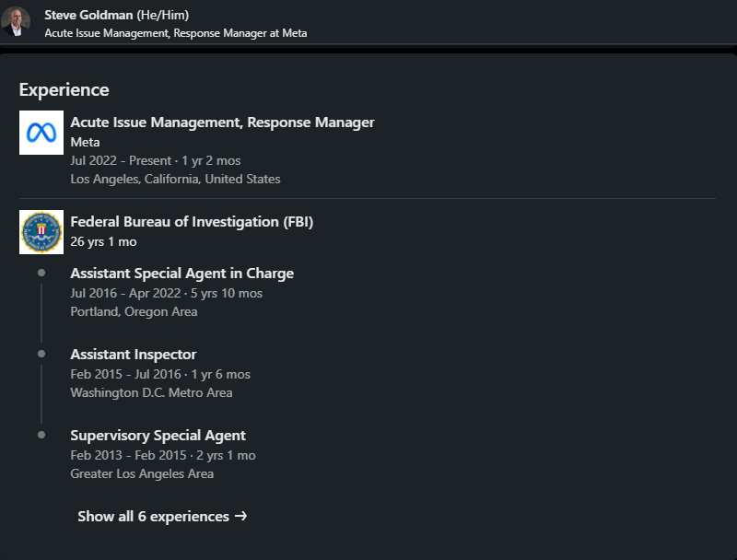Click the timeline dot beside Assistant Inspector
The height and width of the screenshot is (560, 737).
[41, 354]
